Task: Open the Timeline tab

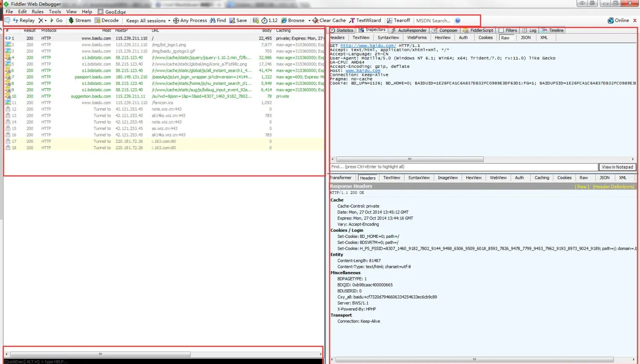Action: click(x=553, y=30)
